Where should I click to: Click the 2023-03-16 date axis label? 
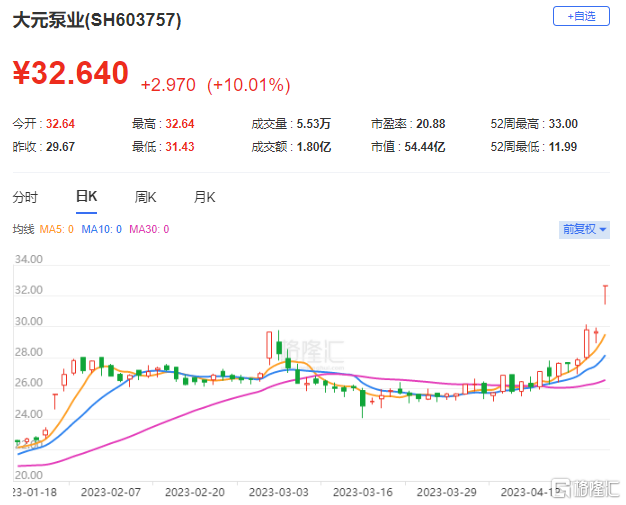pos(363,492)
